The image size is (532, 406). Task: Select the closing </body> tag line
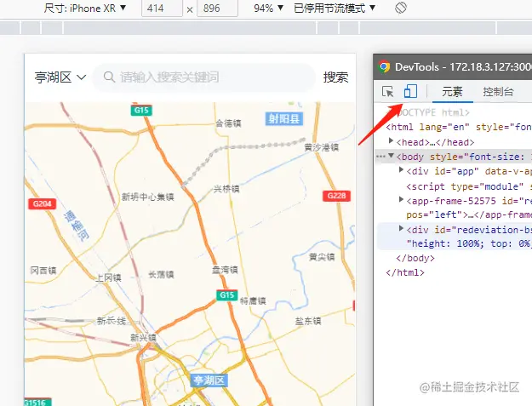pos(415,258)
